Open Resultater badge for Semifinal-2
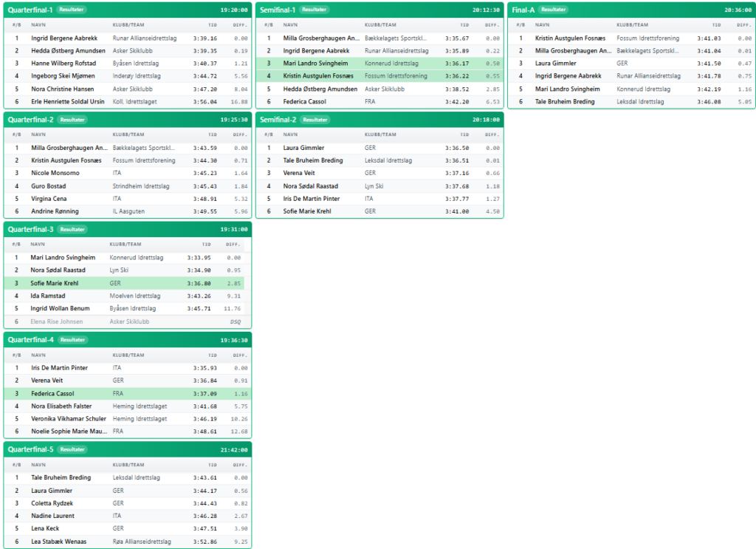The height and width of the screenshot is (549, 756). coord(315,120)
